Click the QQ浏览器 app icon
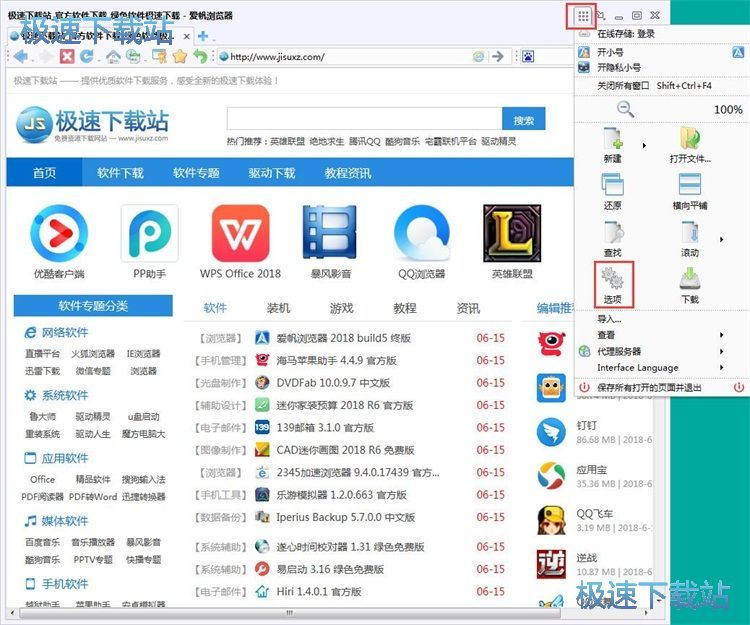 (x=421, y=233)
